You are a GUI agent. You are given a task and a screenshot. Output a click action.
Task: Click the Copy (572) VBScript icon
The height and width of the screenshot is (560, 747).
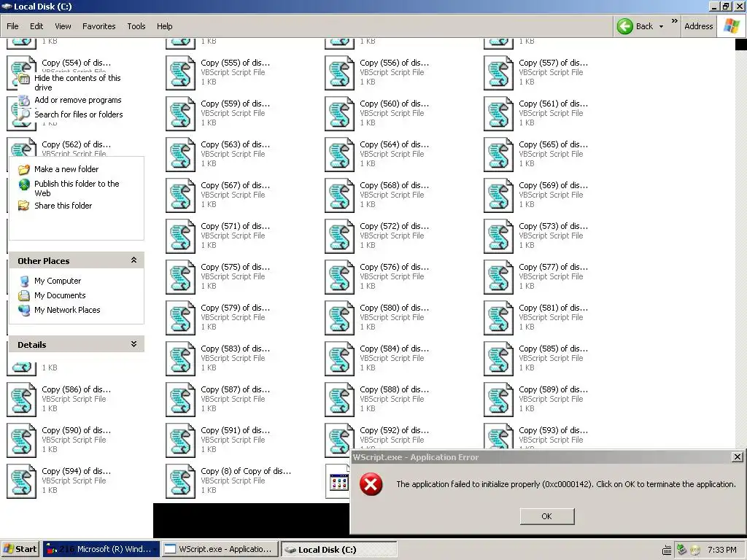coord(340,237)
